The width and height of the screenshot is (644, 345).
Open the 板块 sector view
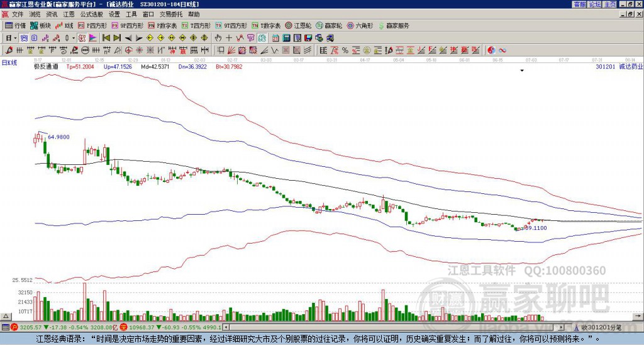(41, 25)
